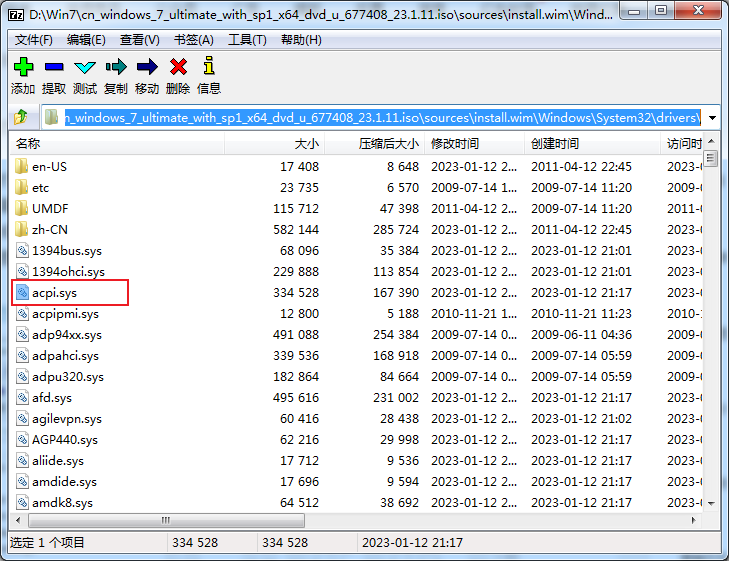Viewport: 729px width, 561px height.
Task: Click inside the path address field
Action: click(x=382, y=118)
